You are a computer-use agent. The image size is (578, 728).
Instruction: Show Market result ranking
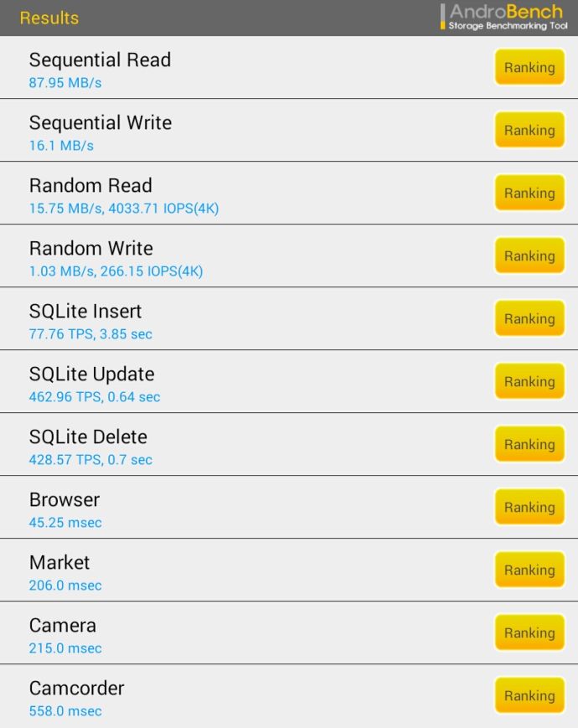(x=529, y=571)
